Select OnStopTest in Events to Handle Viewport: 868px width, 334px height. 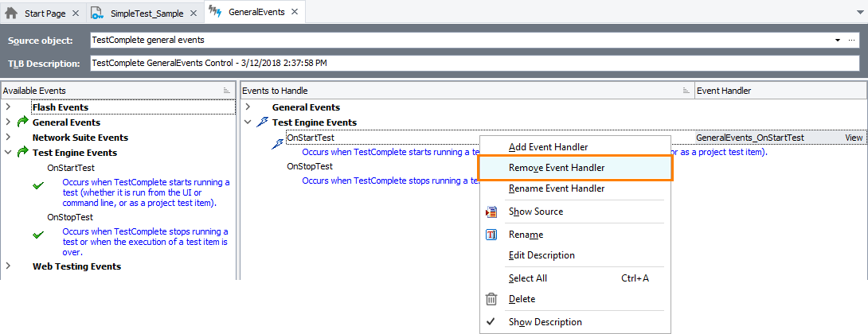310,166
